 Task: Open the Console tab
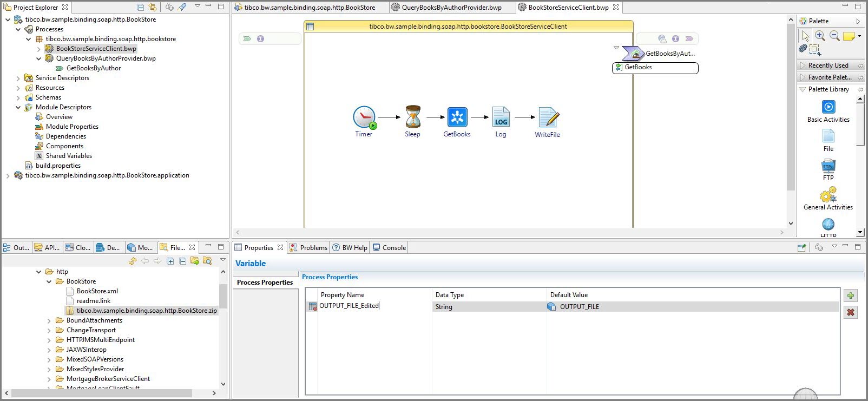point(389,247)
